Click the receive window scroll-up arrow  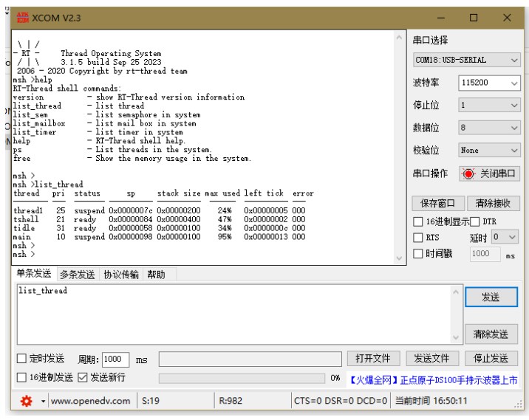(x=399, y=38)
